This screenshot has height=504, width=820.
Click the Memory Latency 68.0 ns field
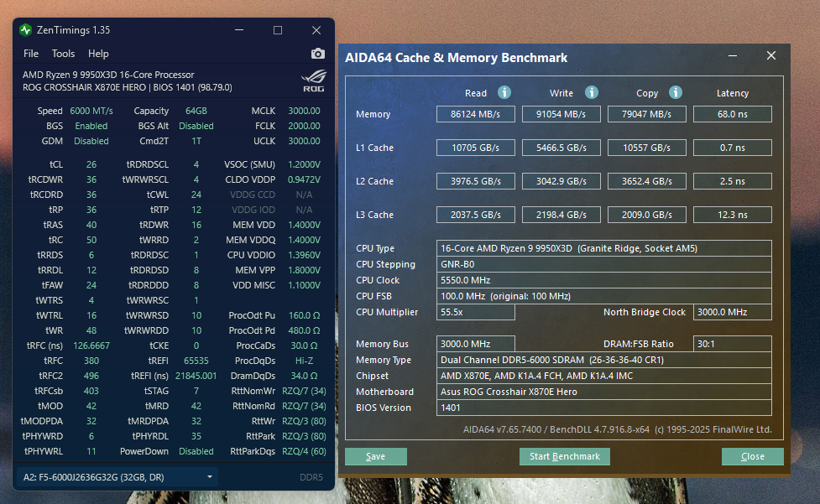coord(732,114)
